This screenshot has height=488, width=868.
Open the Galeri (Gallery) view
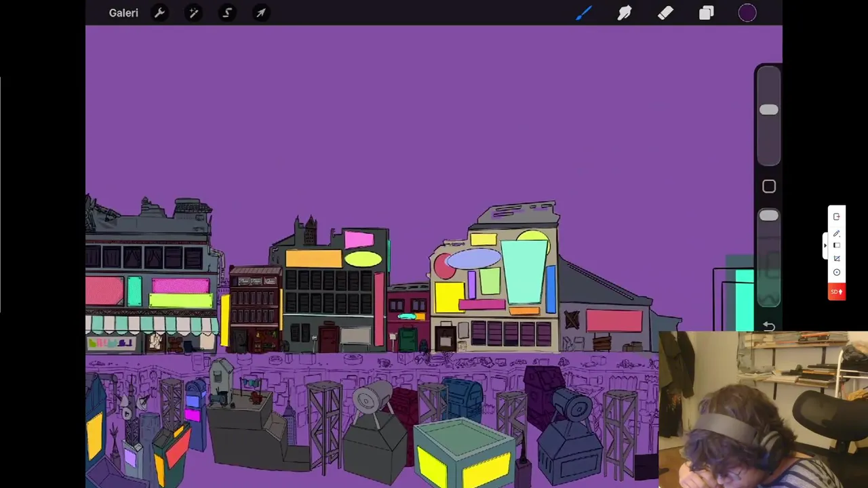click(x=123, y=13)
